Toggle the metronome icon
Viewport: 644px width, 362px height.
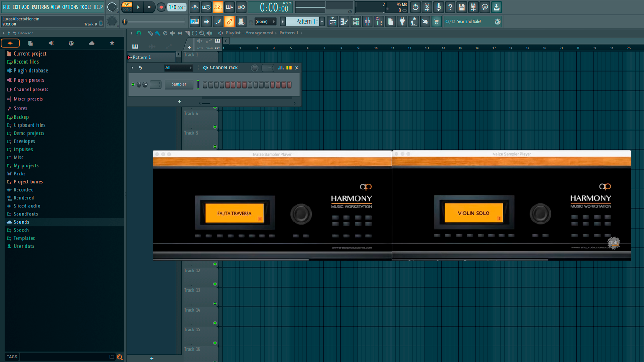point(195,7)
